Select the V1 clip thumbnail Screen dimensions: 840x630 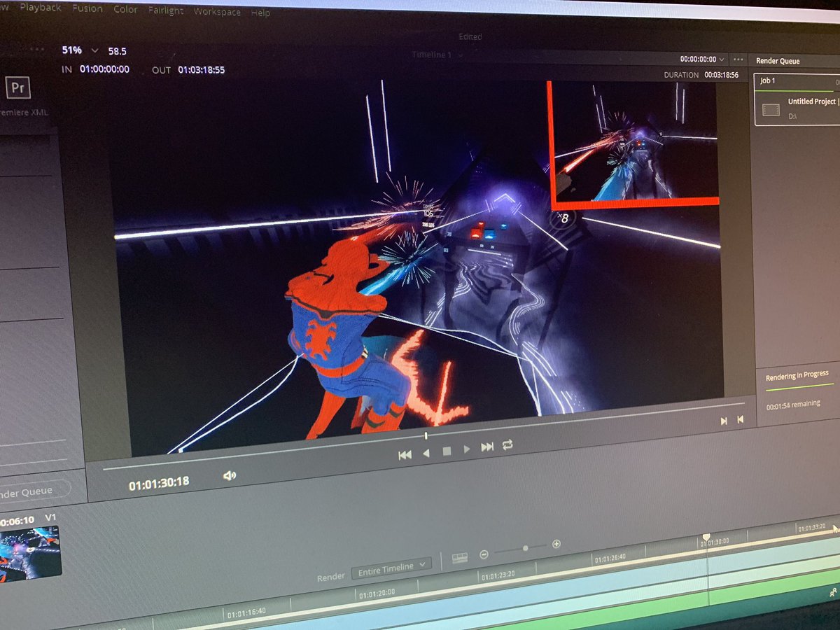tap(29, 554)
